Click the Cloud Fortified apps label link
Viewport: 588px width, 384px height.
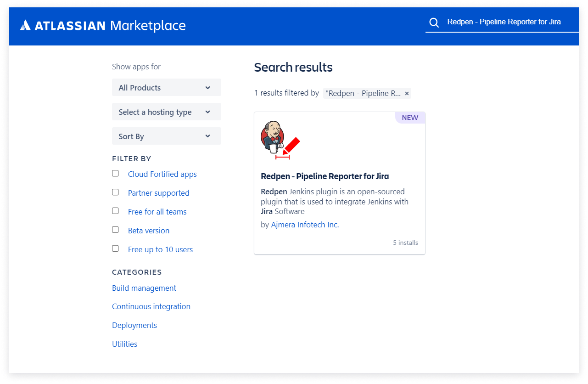pyautogui.click(x=162, y=174)
